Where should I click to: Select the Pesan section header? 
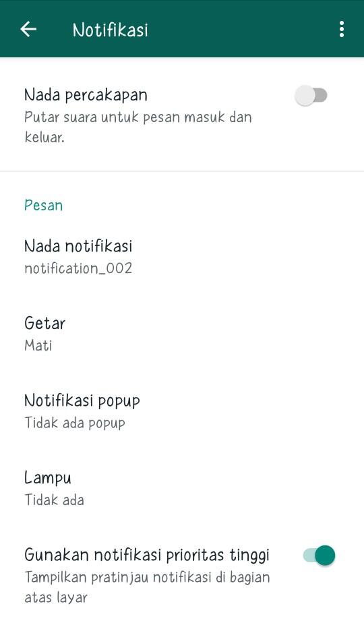[x=43, y=205]
